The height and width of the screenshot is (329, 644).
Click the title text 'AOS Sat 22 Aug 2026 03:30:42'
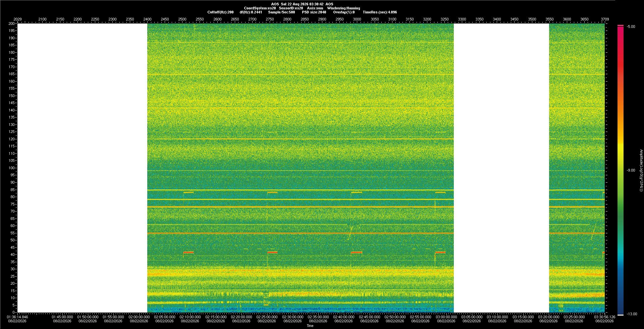tap(297, 4)
